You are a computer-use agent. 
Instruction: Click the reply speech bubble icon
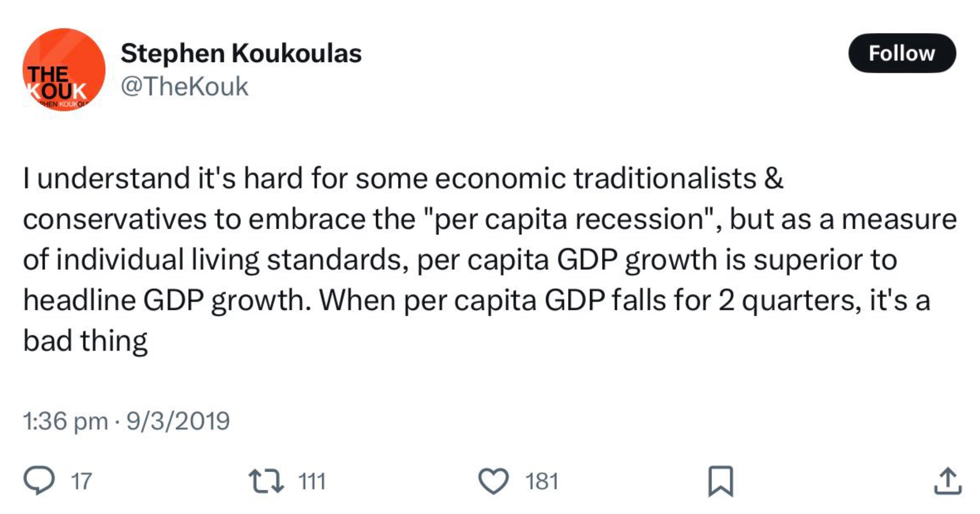click(x=39, y=481)
